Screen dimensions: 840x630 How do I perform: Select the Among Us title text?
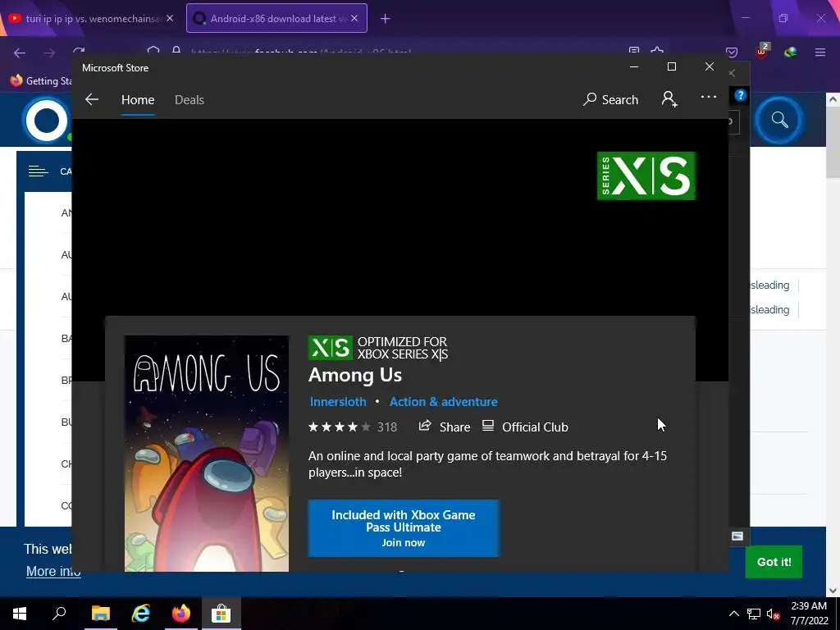coord(354,376)
